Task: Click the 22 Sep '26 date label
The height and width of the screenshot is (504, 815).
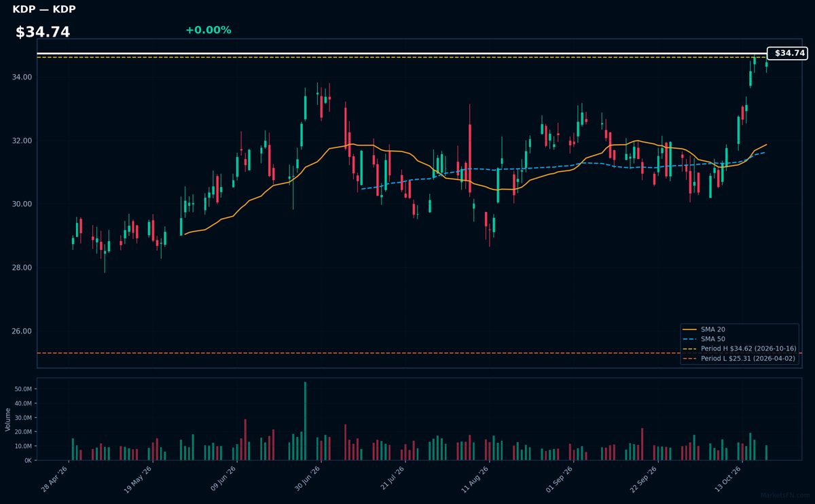Action: click(x=644, y=478)
